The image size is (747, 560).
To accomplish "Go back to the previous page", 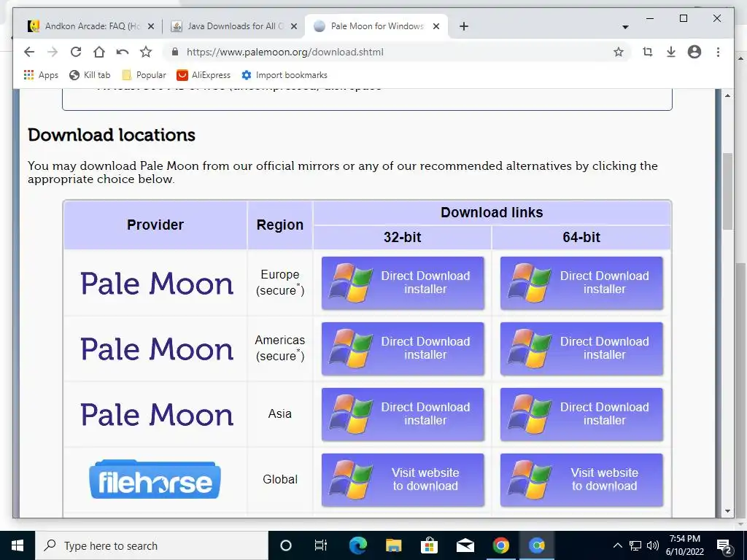I will [29, 52].
